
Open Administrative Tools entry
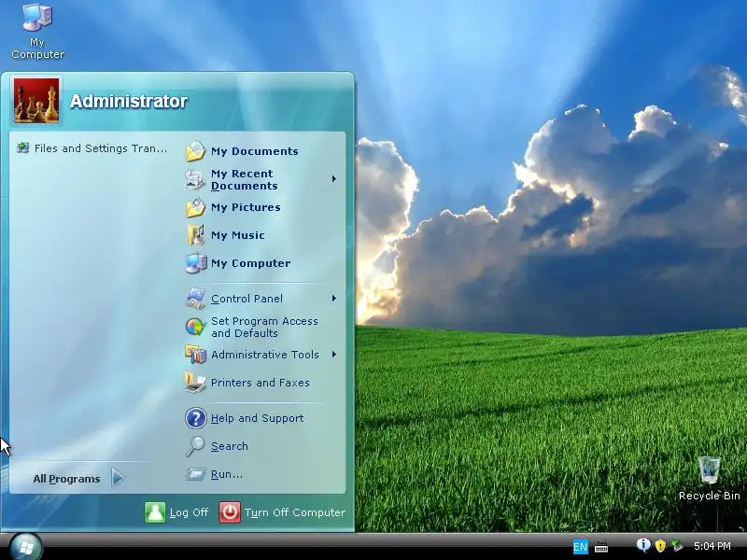(265, 355)
